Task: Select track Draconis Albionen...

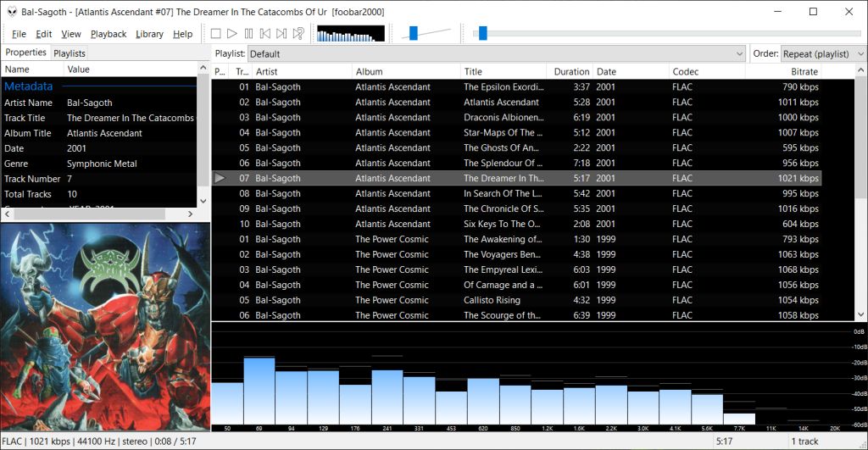Action: (x=516, y=117)
